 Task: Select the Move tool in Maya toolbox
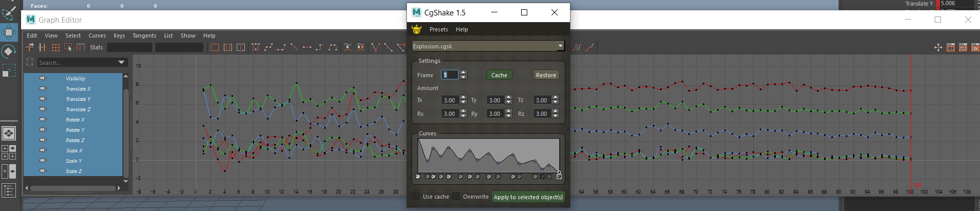click(x=9, y=33)
